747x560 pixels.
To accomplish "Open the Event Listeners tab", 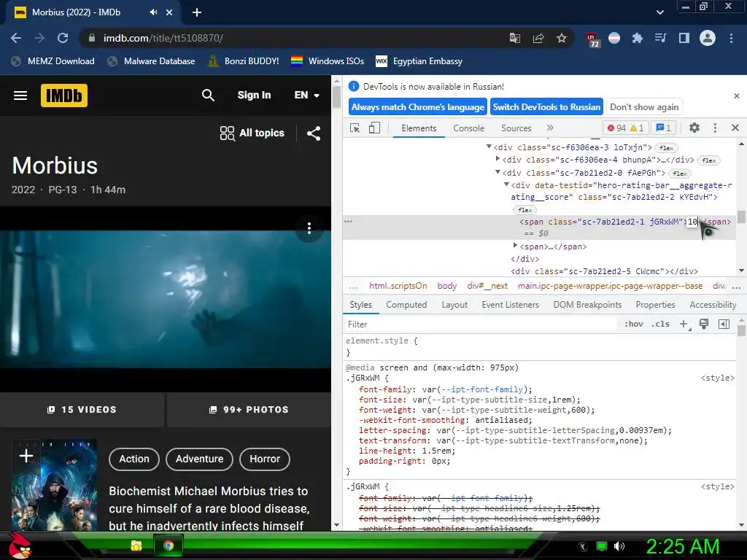I will pyautogui.click(x=510, y=305).
